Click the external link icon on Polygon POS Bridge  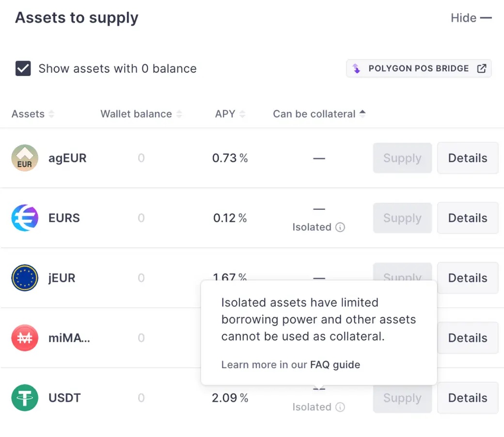pyautogui.click(x=481, y=68)
